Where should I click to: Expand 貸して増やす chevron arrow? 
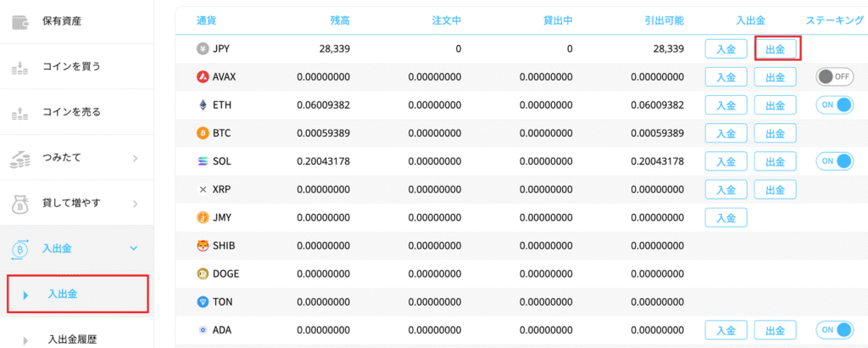click(x=136, y=203)
